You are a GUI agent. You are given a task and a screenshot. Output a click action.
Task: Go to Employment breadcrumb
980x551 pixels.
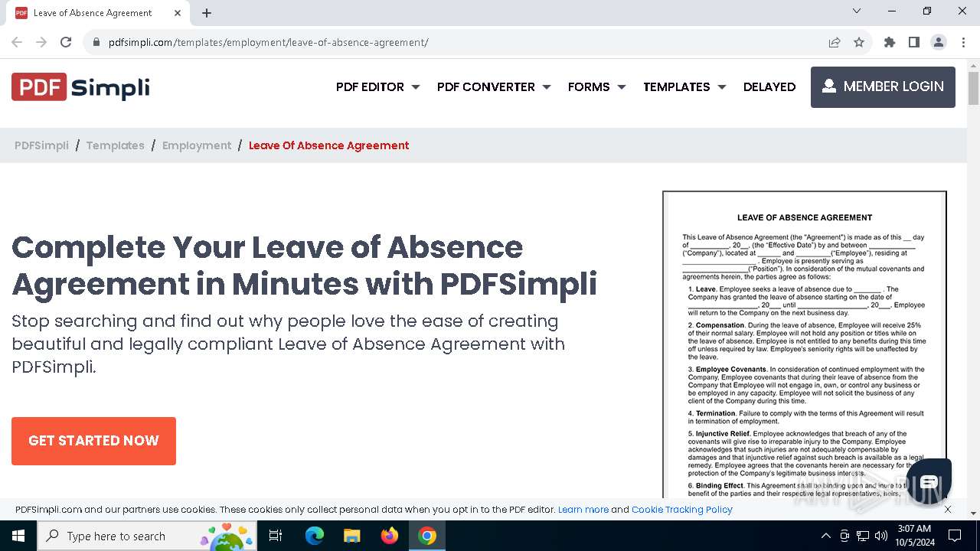(x=197, y=145)
